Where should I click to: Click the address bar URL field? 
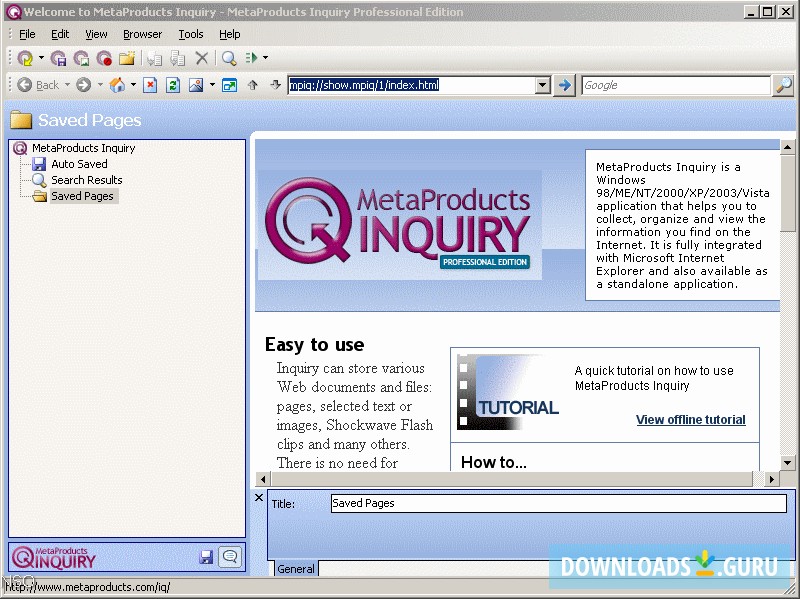click(x=412, y=85)
